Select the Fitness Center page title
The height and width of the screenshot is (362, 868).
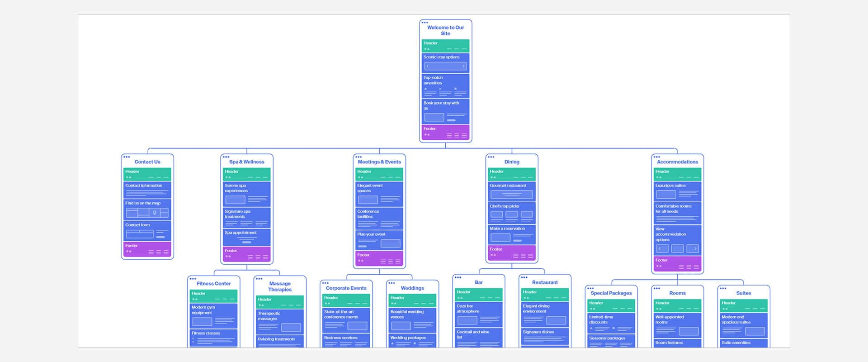214,284
